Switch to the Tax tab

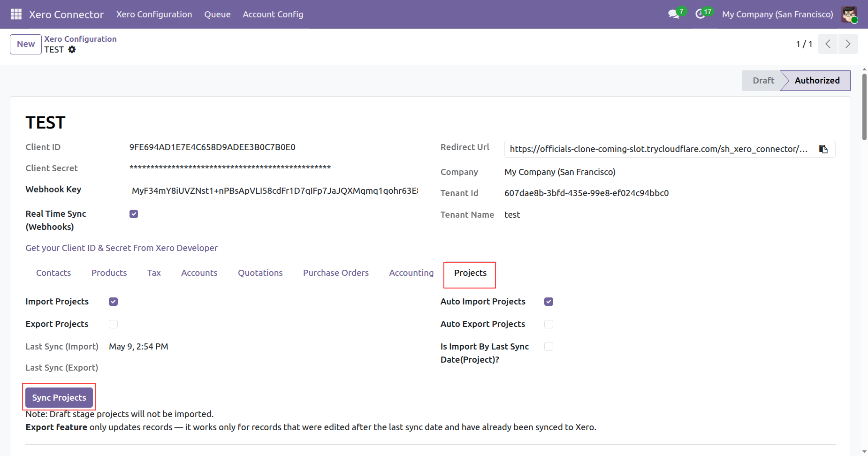pos(154,273)
